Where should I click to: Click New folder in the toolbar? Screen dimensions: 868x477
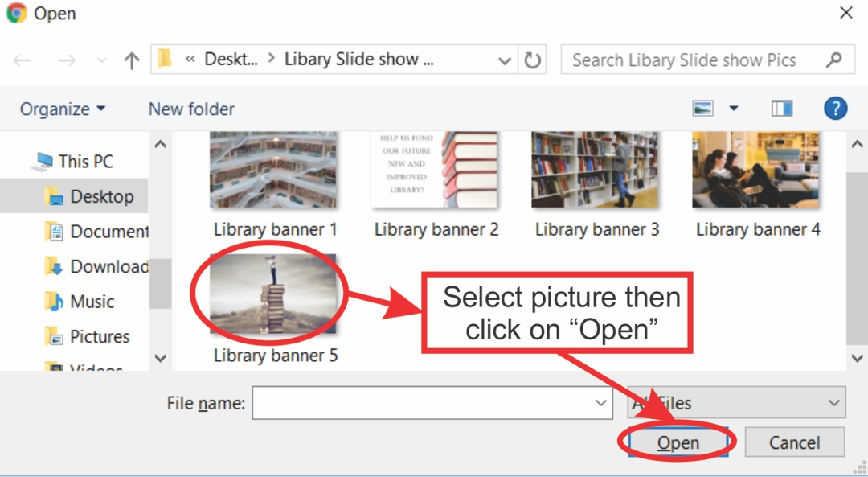pyautogui.click(x=191, y=109)
